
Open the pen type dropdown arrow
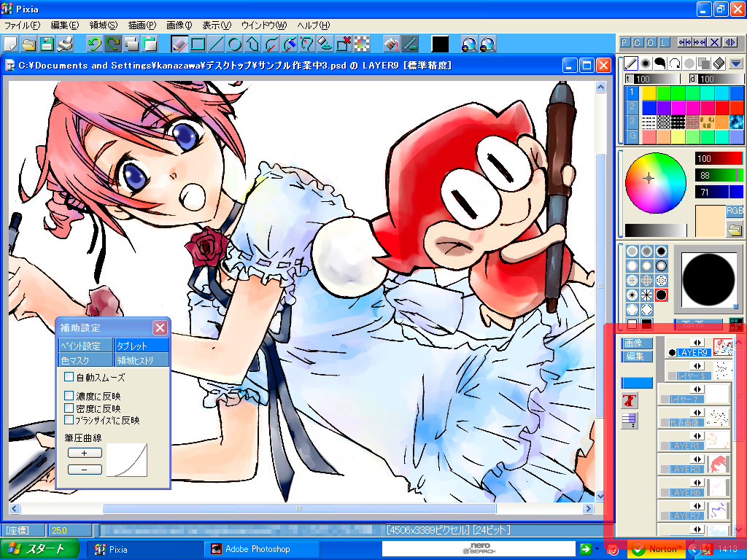pos(735,63)
